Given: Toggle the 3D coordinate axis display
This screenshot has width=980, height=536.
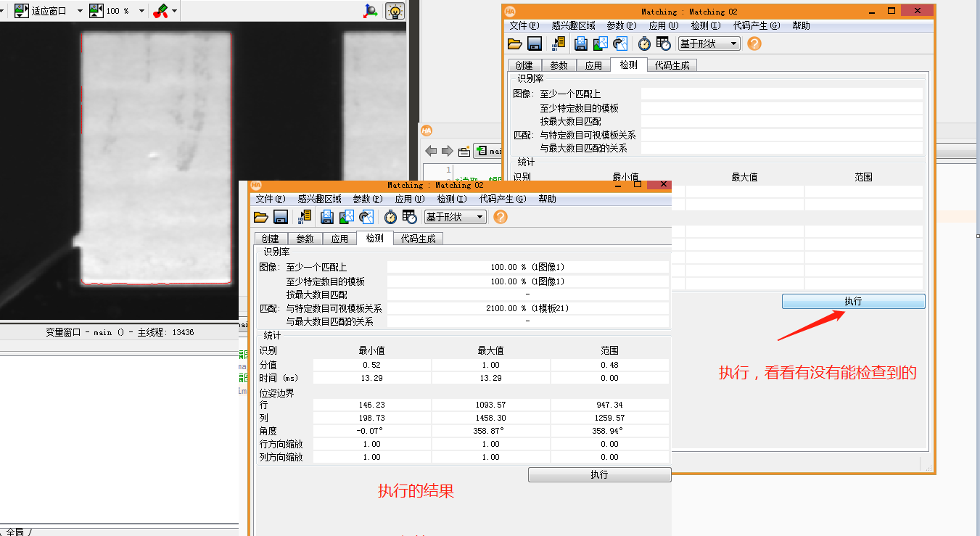Looking at the screenshot, I should tap(370, 12).
